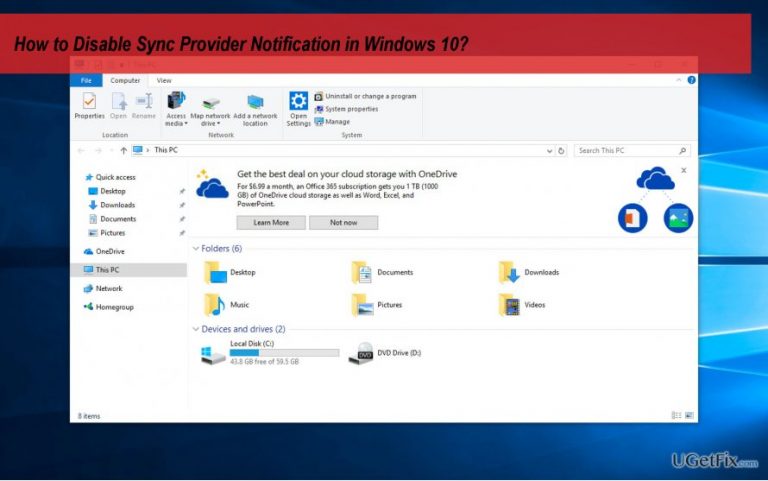
Task: Open address bar history dropdown
Action: coord(549,151)
